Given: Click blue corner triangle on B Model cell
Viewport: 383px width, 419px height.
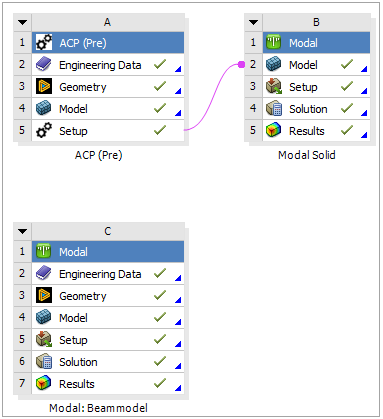Looking at the screenshot, I should point(364,69).
